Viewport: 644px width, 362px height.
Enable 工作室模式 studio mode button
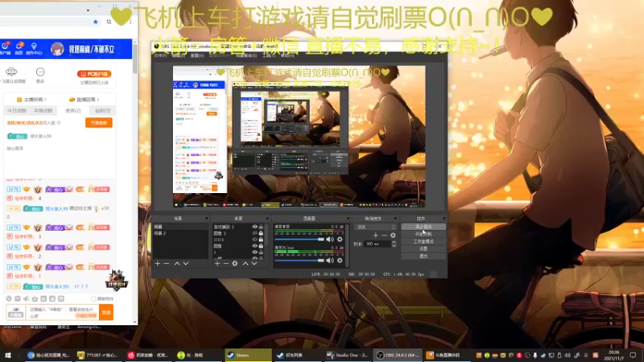pyautogui.click(x=423, y=241)
